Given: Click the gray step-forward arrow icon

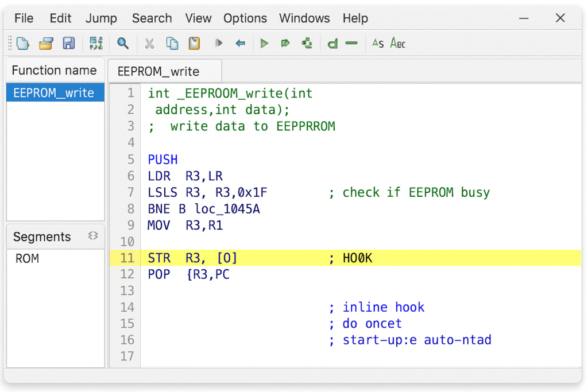Looking at the screenshot, I should pos(219,44).
